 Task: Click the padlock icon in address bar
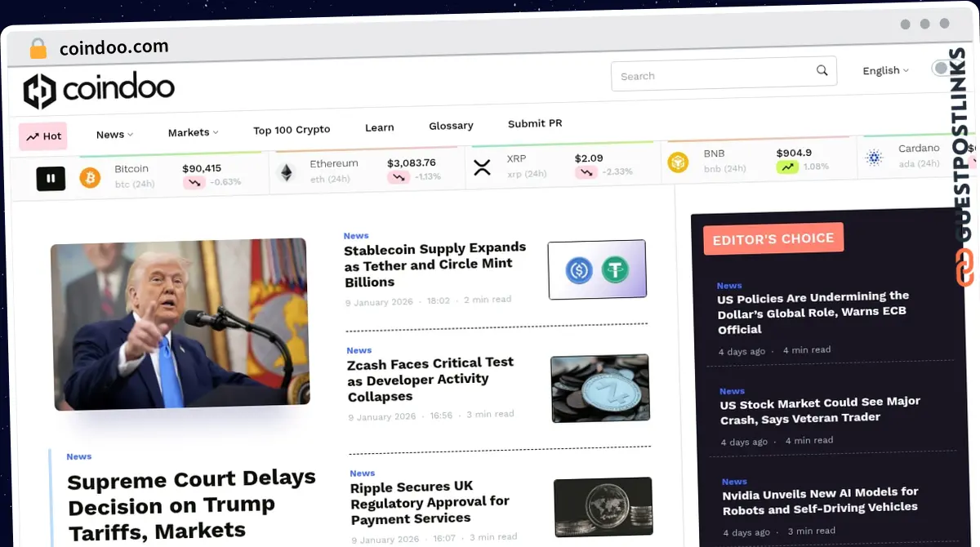point(38,48)
